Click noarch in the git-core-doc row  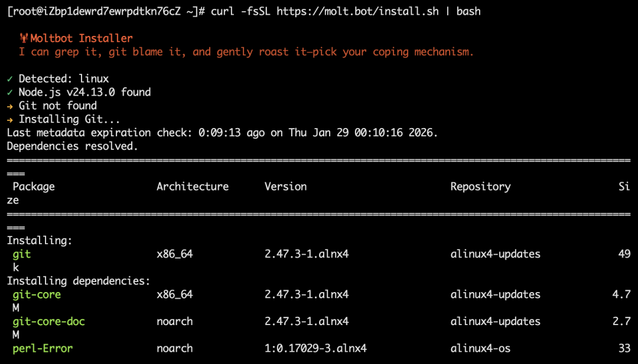coord(174,322)
